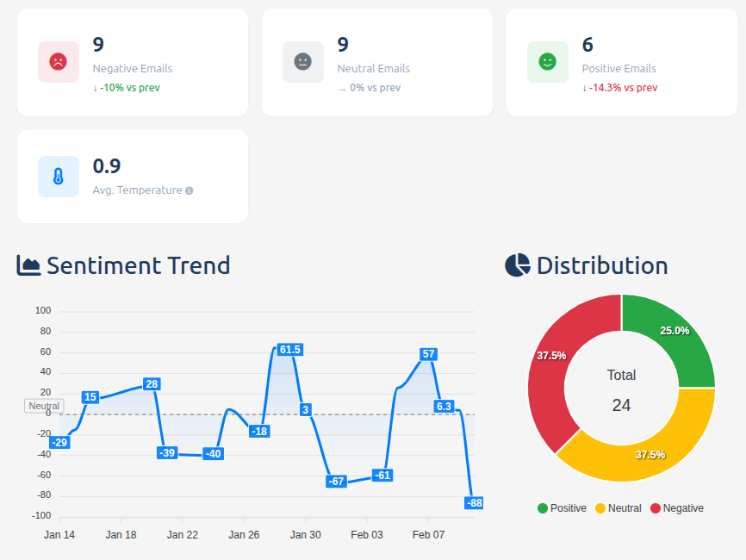Screen dimensions: 746x560
Task: Click the 'Total 24' donut center
Action: point(621,389)
